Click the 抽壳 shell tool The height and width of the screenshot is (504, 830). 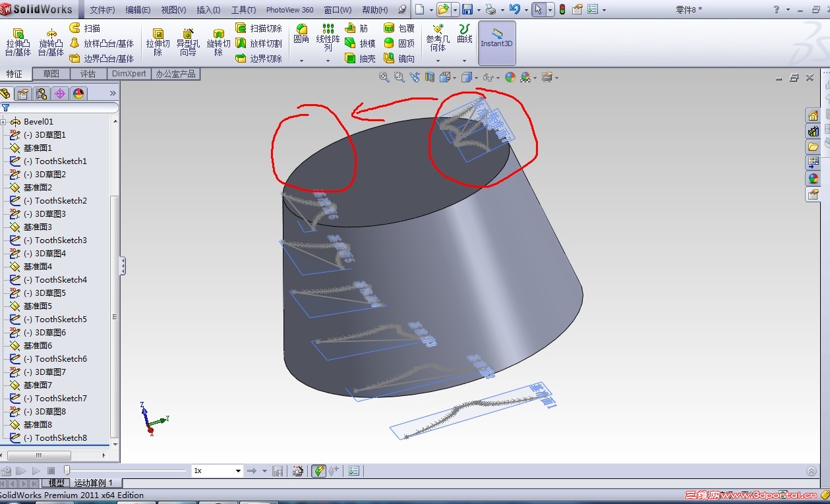359,59
